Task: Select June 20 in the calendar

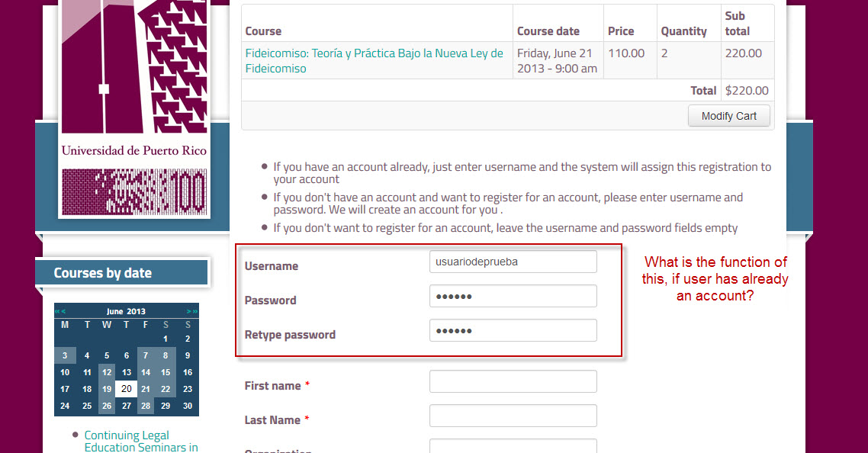Action: (127, 389)
